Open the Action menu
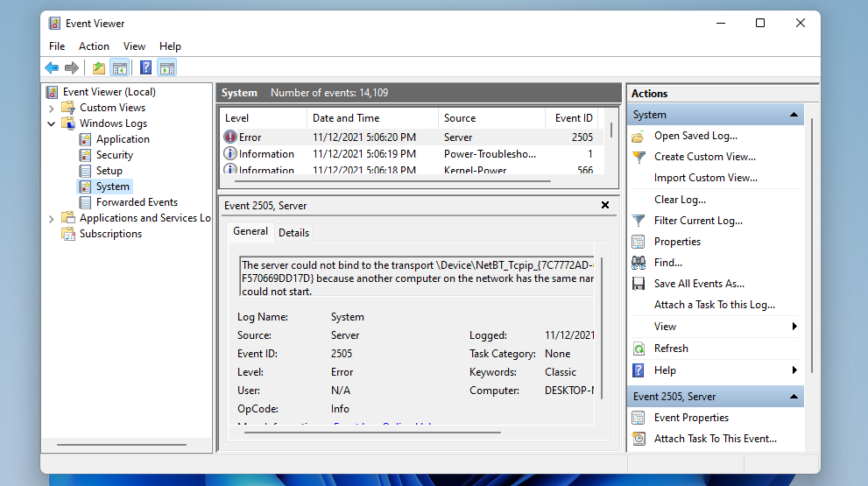 (94, 46)
